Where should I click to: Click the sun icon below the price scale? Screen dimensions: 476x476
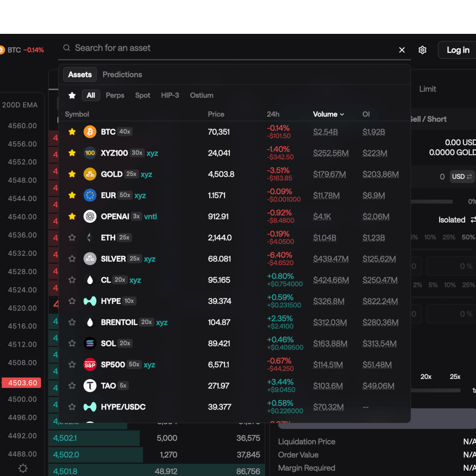pyautogui.click(x=23, y=468)
